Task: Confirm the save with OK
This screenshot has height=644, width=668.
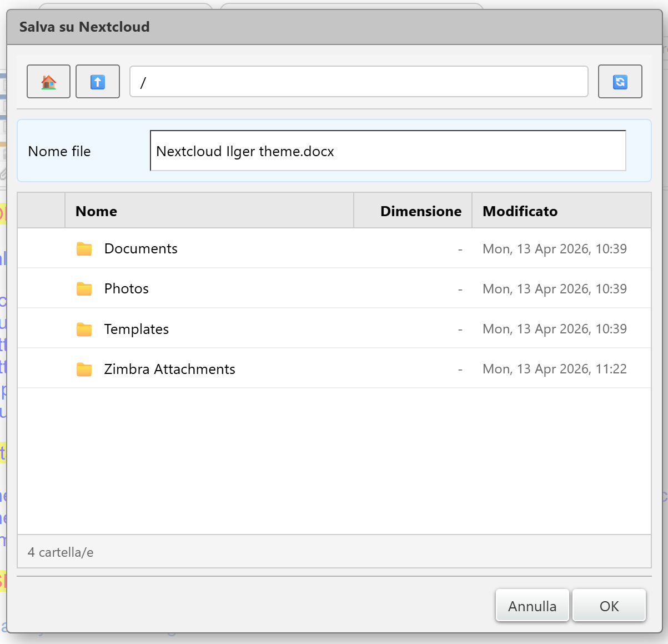Action: click(609, 606)
